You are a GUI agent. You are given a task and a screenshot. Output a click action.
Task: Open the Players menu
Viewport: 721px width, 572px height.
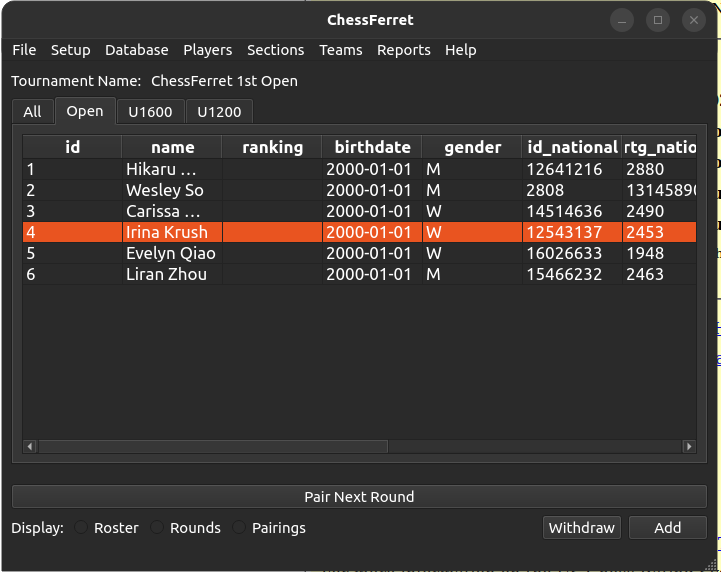207,50
